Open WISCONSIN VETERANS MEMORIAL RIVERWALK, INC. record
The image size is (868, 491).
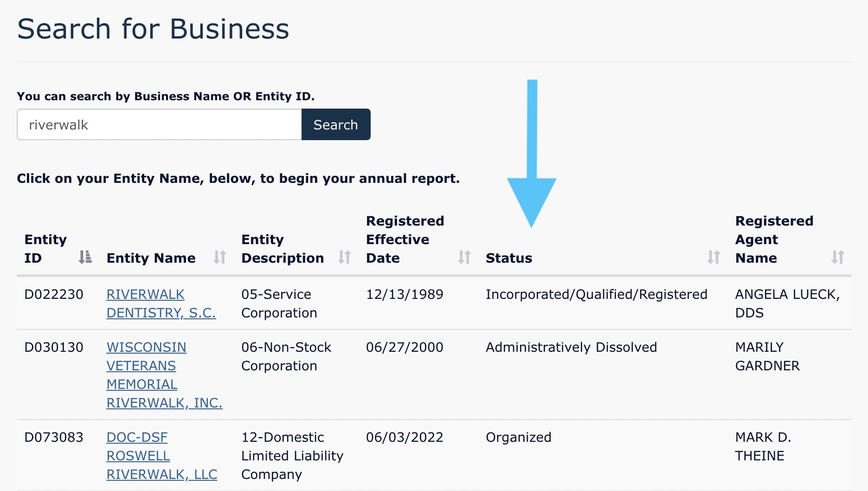pyautogui.click(x=164, y=375)
